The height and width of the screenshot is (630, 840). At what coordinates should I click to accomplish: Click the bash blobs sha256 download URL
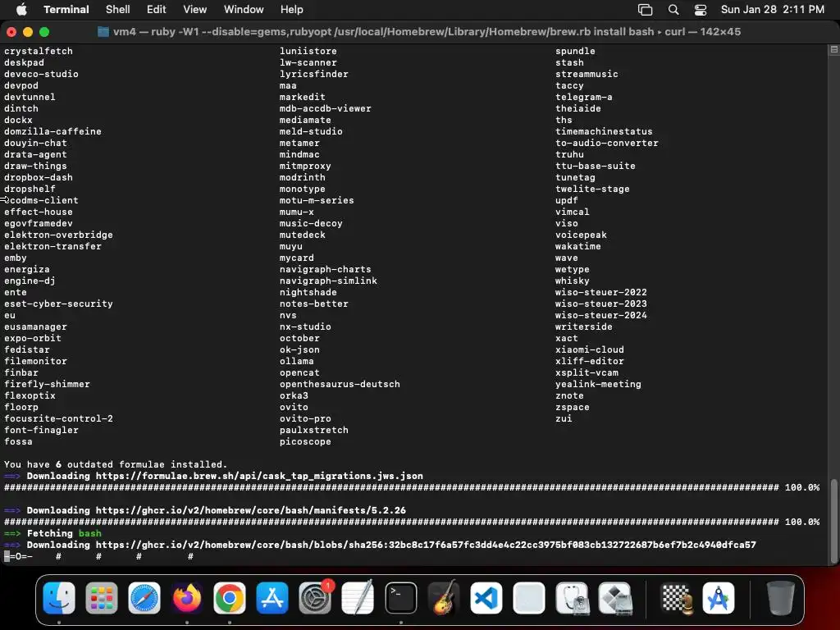[426, 545]
